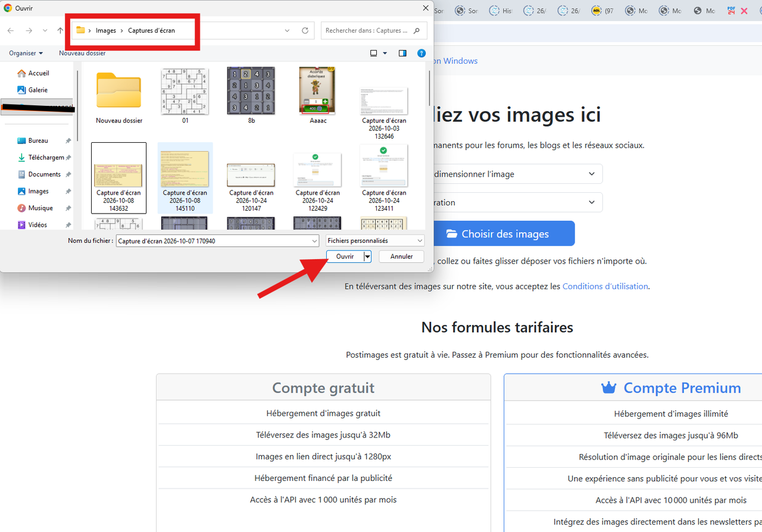Select Capture d'écran 2026-10-24 123411
Viewport: 762px width, 532px height.
(x=384, y=177)
